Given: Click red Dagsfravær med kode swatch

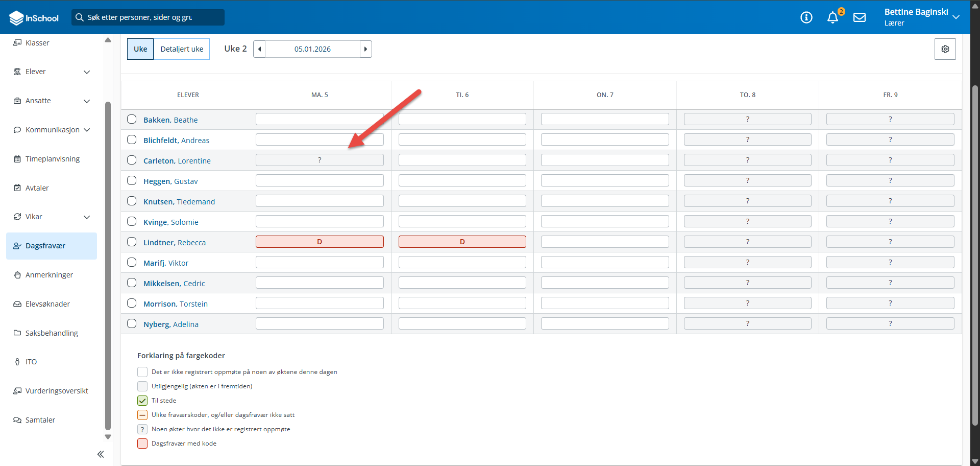Looking at the screenshot, I should click(142, 444).
